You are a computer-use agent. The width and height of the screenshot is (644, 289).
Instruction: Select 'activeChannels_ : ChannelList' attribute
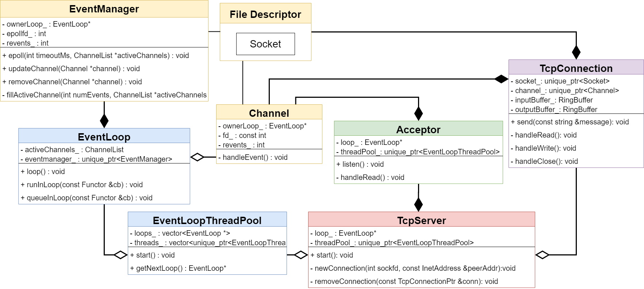[x=72, y=150]
